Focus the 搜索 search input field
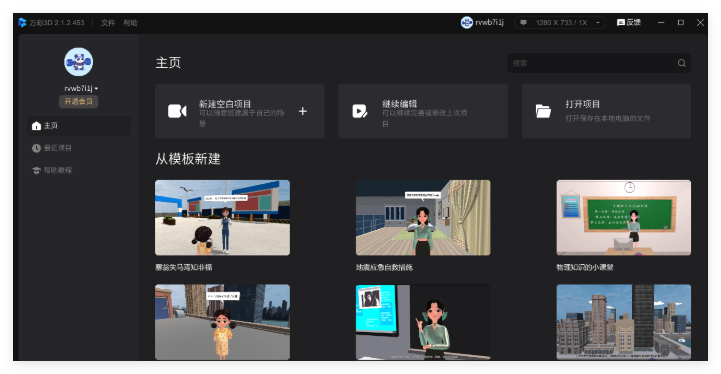This screenshot has width=721, height=374. point(599,63)
